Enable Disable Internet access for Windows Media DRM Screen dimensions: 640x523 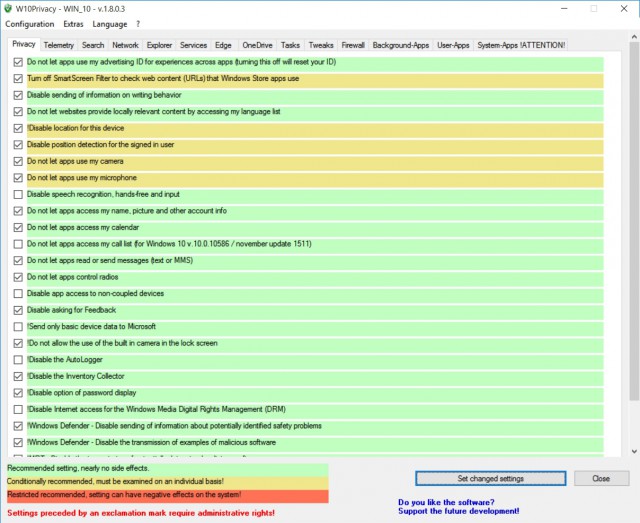[18, 409]
